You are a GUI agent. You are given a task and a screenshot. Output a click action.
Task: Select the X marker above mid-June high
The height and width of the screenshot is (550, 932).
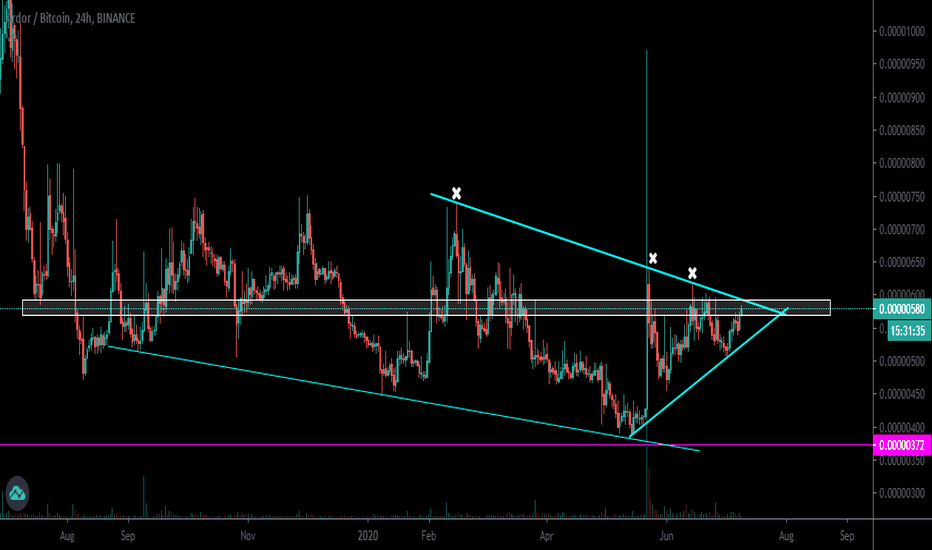[x=692, y=274]
